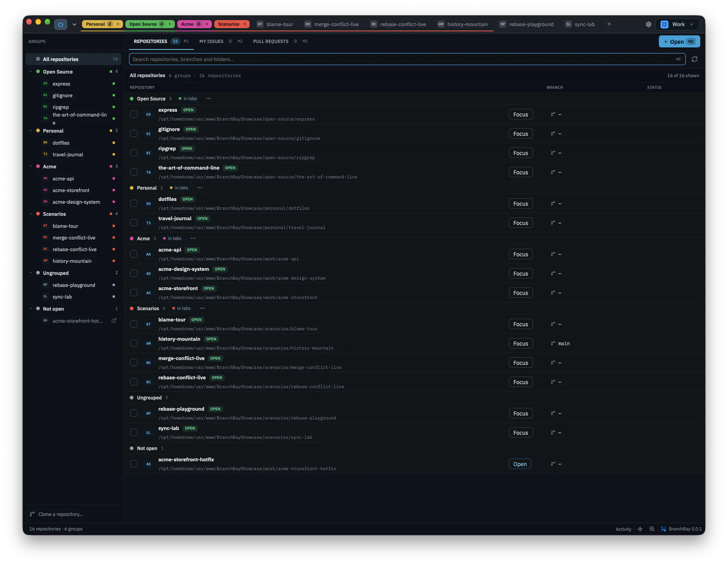The width and height of the screenshot is (728, 565).
Task: Click Open for the acme-storefront-hotfix repository
Action: tap(520, 464)
